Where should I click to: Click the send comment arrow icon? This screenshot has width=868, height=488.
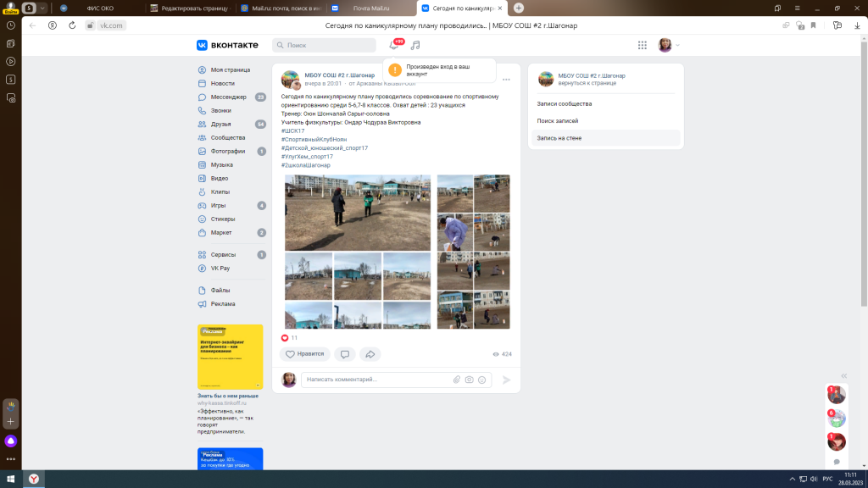click(x=507, y=380)
